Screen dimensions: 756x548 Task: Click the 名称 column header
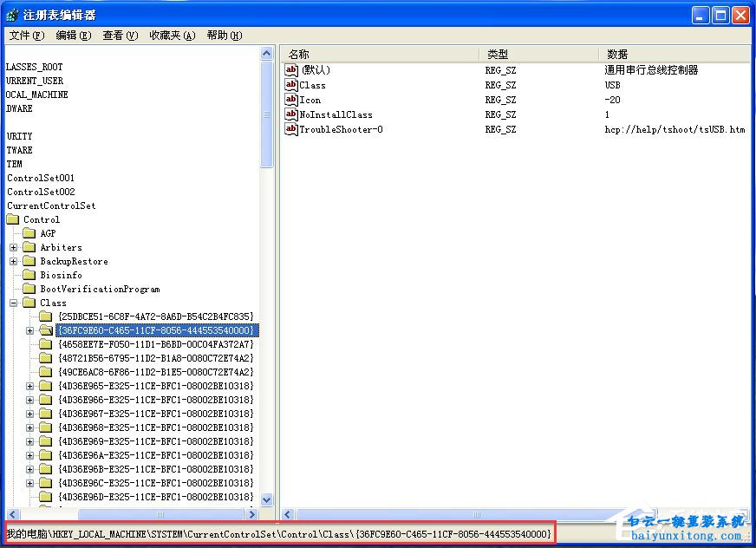click(x=381, y=54)
